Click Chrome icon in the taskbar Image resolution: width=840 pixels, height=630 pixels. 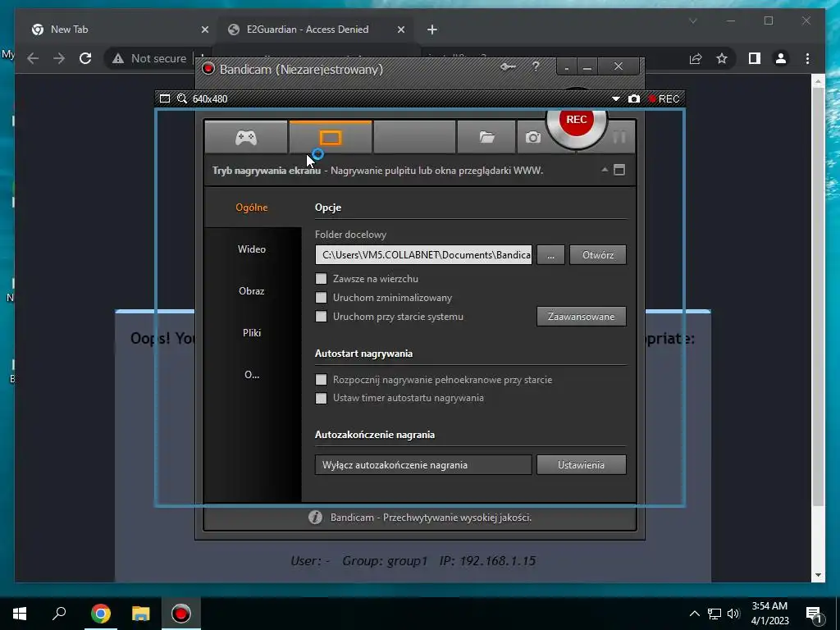click(x=100, y=614)
